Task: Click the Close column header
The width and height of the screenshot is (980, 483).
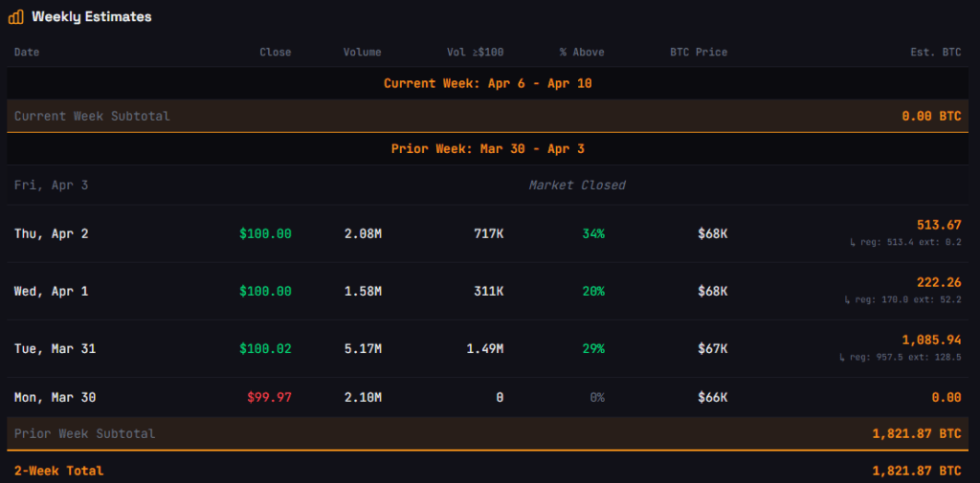Action: (275, 52)
